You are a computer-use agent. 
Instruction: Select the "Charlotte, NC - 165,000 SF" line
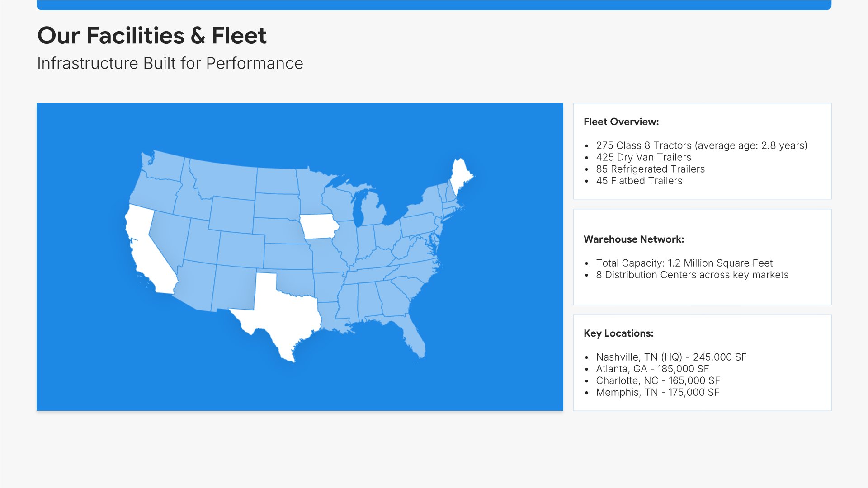pos(658,380)
